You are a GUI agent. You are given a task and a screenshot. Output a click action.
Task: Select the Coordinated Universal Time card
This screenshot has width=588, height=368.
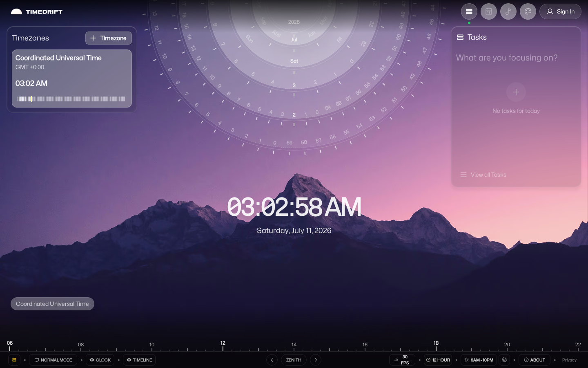pos(72,79)
